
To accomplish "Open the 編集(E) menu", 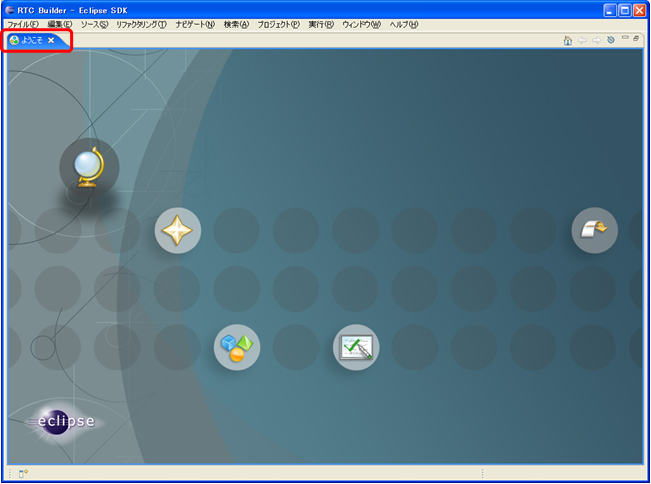I will click(x=60, y=24).
